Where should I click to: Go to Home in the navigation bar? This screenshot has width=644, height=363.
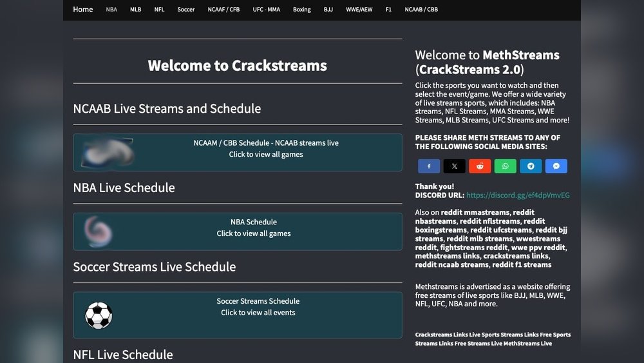[x=83, y=10]
